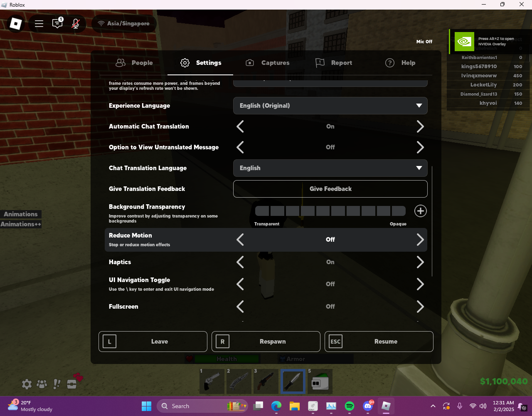
Task: Click the $1,100,040 cash display
Action: point(504,381)
